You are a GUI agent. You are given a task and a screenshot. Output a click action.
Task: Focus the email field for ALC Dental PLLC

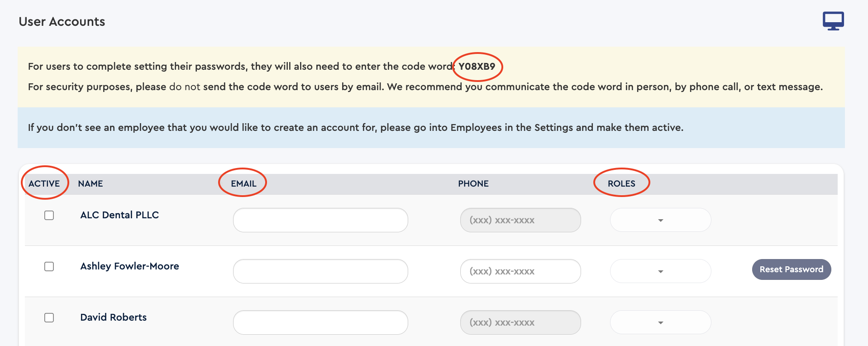[320, 220]
